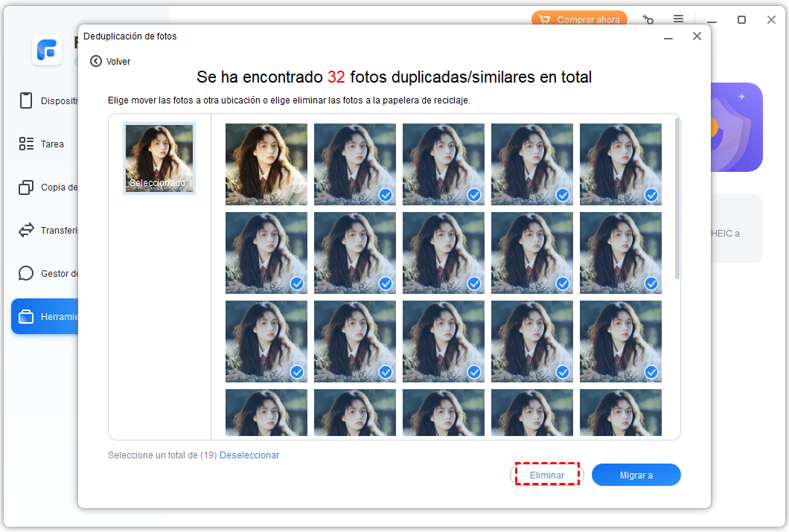Open the chat bubble Gestor icon
Screen dimensions: 789x532
pyautogui.click(x=27, y=274)
